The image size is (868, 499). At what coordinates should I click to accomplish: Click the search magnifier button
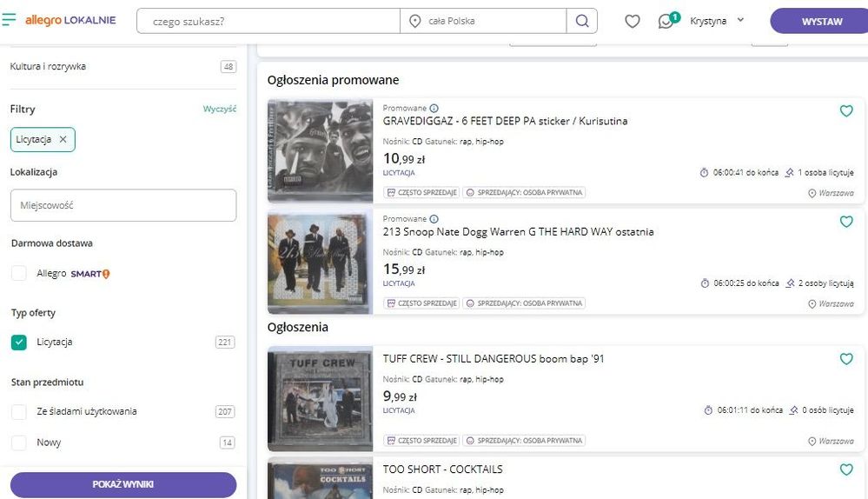(x=582, y=21)
